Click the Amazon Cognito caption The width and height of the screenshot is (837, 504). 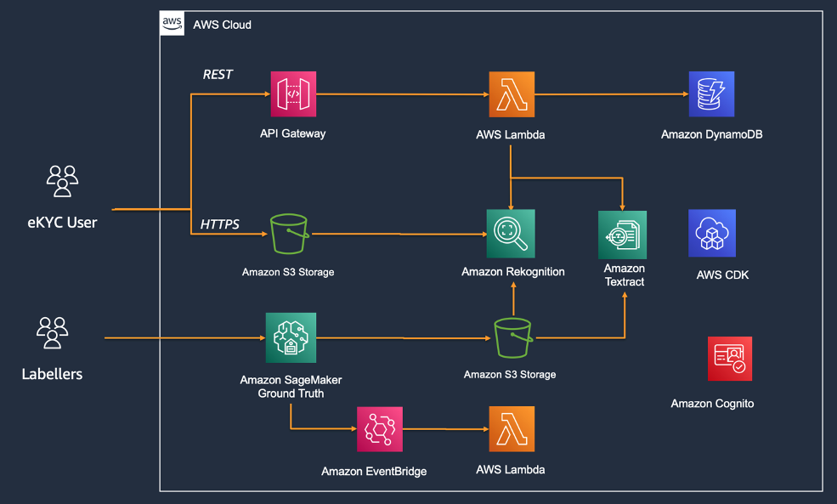tap(712, 404)
